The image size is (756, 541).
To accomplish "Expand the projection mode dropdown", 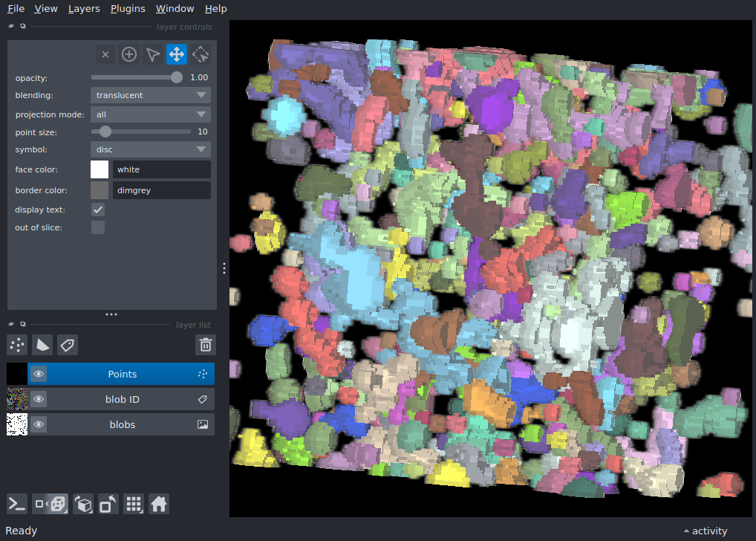I will 150,114.
